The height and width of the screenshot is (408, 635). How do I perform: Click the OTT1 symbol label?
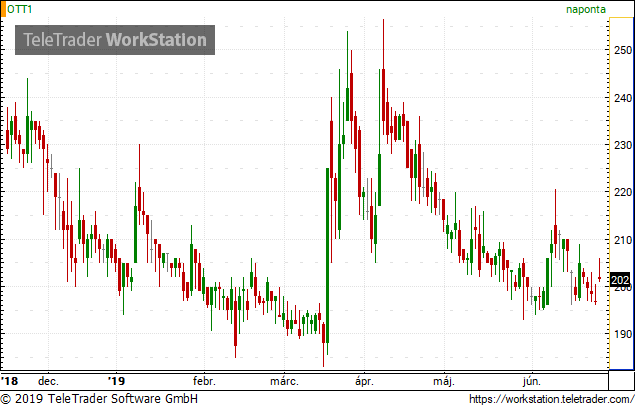pos(19,9)
